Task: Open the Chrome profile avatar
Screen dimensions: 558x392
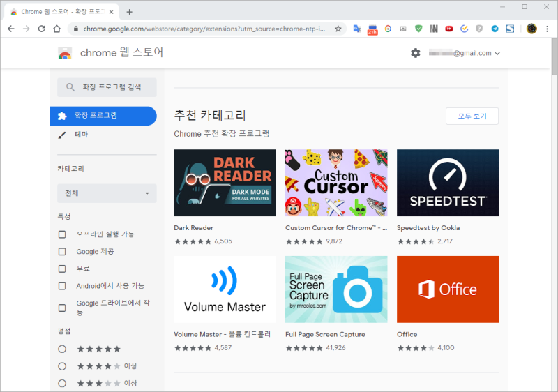Action: [531, 29]
